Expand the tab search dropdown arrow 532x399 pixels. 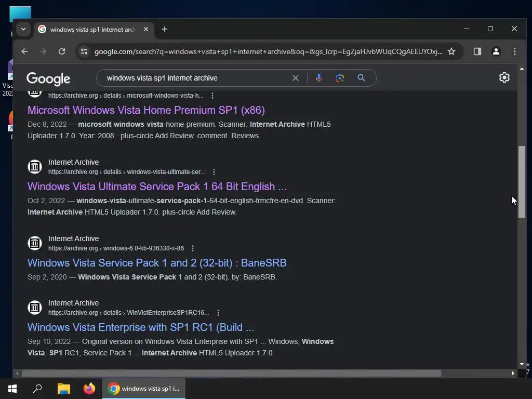pyautogui.click(x=23, y=29)
